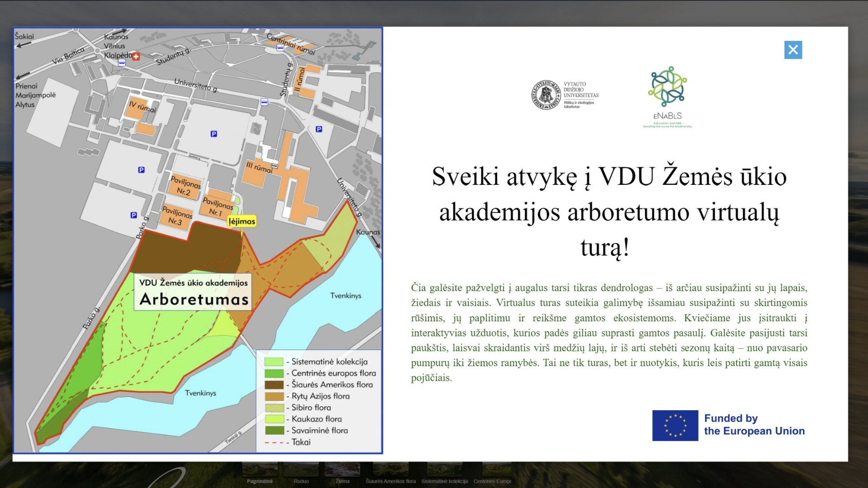
Task: Click the bus stop icon at Centriniai rūmai
Action: tap(280, 47)
